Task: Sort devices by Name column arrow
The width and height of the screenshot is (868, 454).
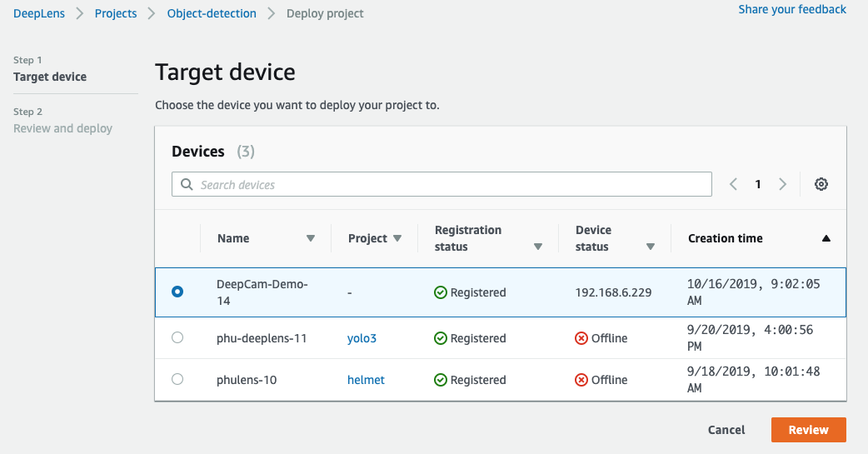Action: pos(311,238)
